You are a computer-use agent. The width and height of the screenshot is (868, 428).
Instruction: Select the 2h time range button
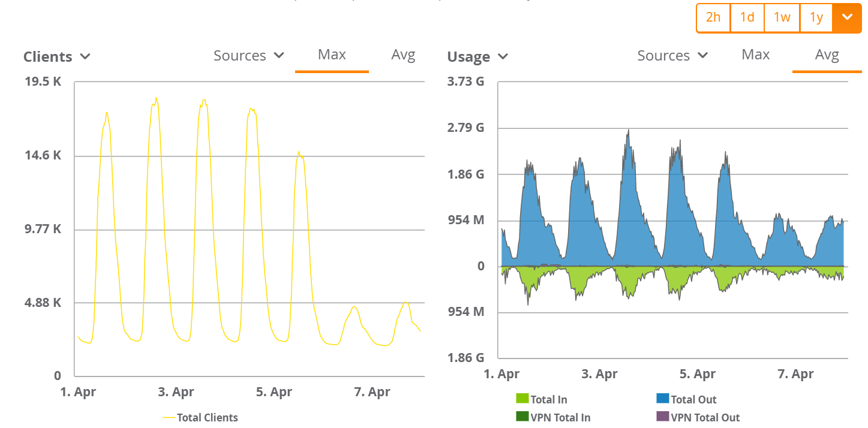pos(713,17)
